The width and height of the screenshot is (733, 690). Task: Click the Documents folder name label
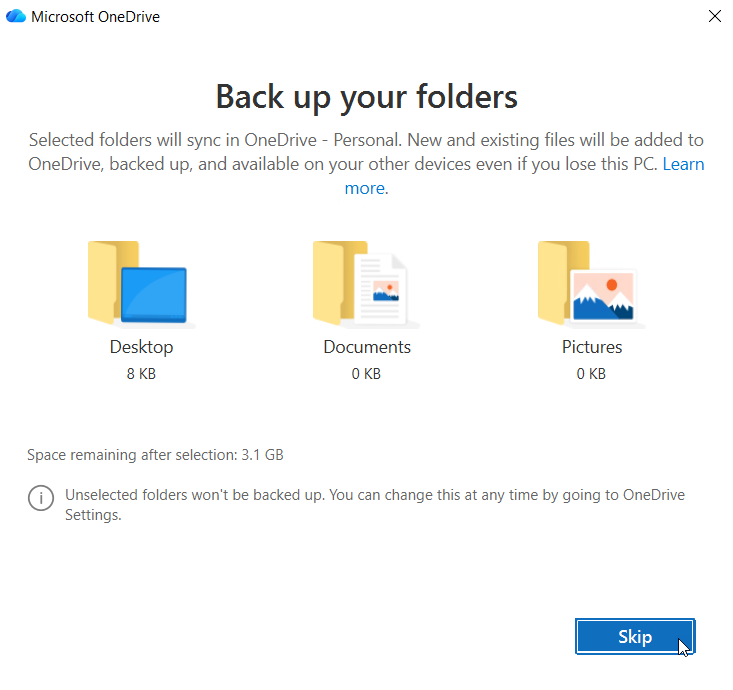pyautogui.click(x=367, y=347)
